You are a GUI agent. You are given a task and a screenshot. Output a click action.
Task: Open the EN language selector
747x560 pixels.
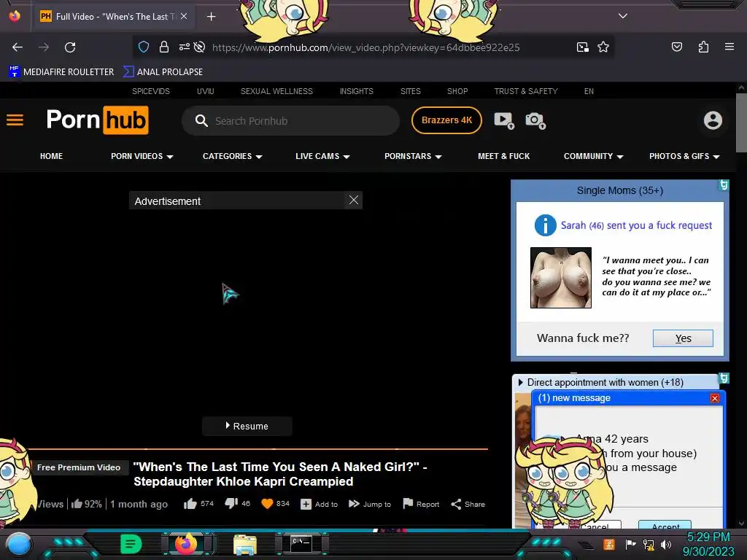click(x=589, y=91)
